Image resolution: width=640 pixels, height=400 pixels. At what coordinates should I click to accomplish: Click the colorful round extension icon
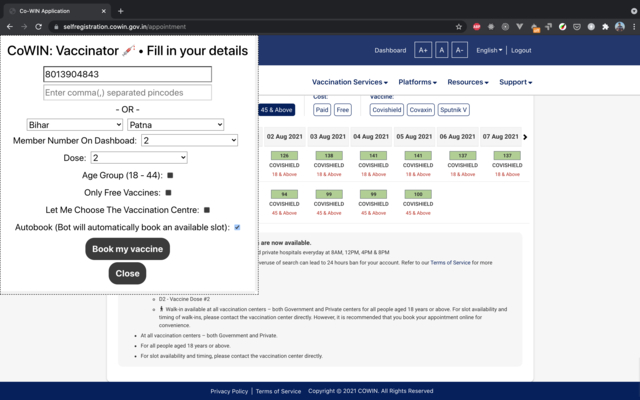[x=562, y=27]
